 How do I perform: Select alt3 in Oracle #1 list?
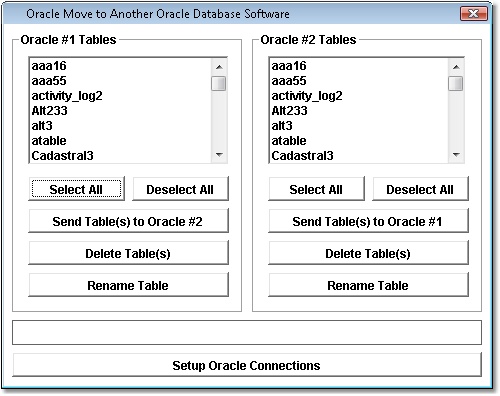(121, 126)
